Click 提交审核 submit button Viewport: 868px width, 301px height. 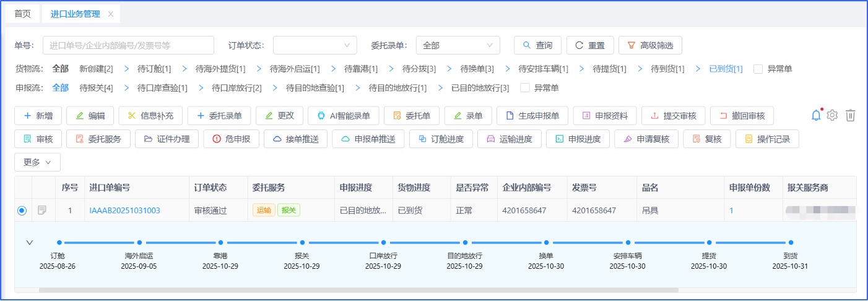[x=673, y=116]
